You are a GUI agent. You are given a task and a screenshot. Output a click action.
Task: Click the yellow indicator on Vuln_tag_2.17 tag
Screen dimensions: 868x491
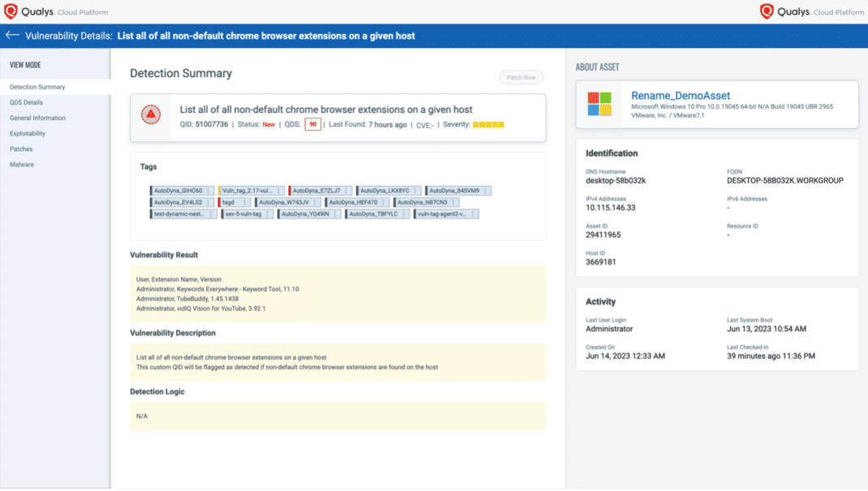(x=221, y=190)
